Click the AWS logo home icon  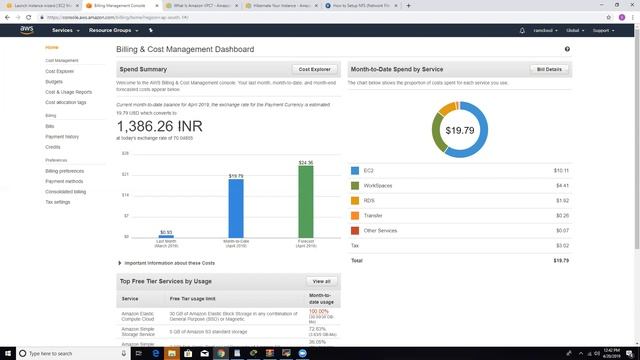pyautogui.click(x=27, y=30)
